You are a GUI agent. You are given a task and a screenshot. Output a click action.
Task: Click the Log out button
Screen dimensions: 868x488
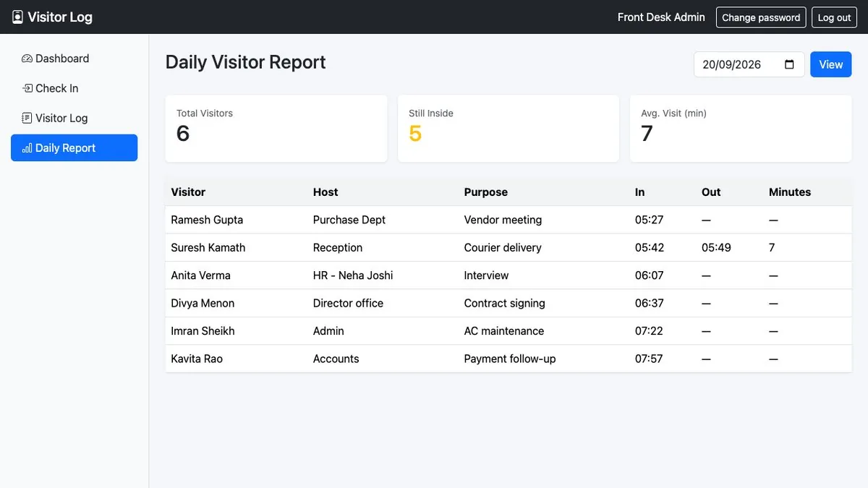click(x=834, y=17)
